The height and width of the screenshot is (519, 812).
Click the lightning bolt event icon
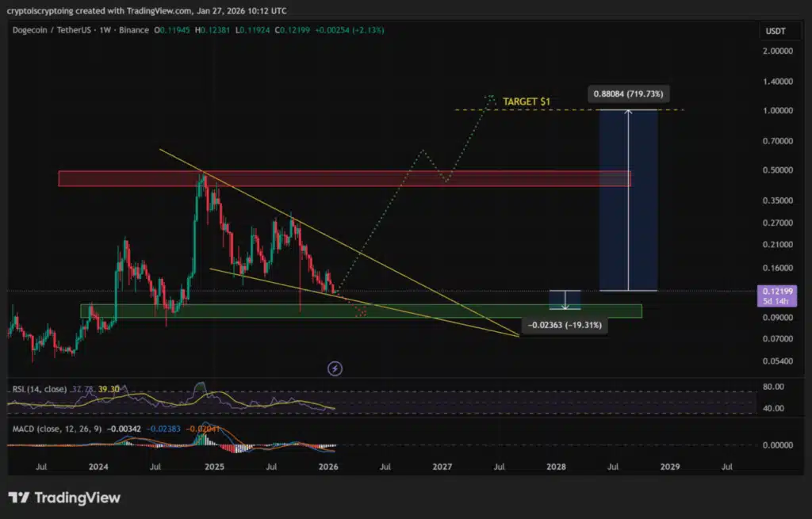point(335,368)
